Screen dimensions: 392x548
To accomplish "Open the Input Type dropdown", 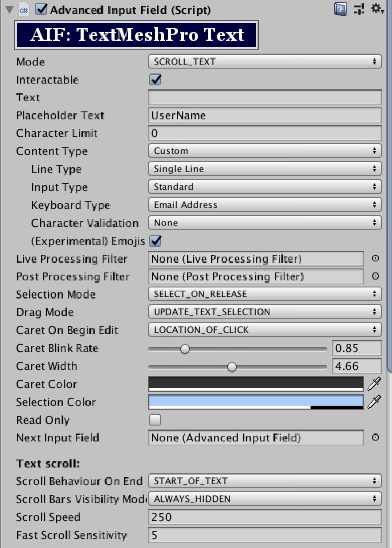I will pos(265,186).
